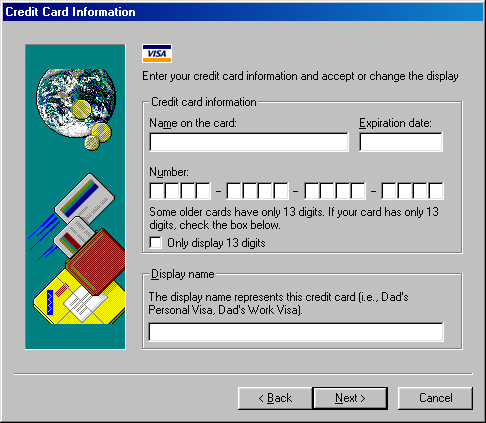Focus the Name on the card field
Viewport: 486px width, 423px height.
[249, 142]
